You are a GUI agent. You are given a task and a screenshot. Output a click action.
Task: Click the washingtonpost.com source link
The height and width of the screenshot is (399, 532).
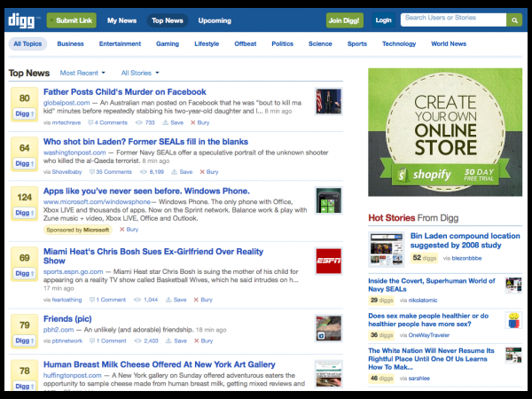click(x=74, y=153)
